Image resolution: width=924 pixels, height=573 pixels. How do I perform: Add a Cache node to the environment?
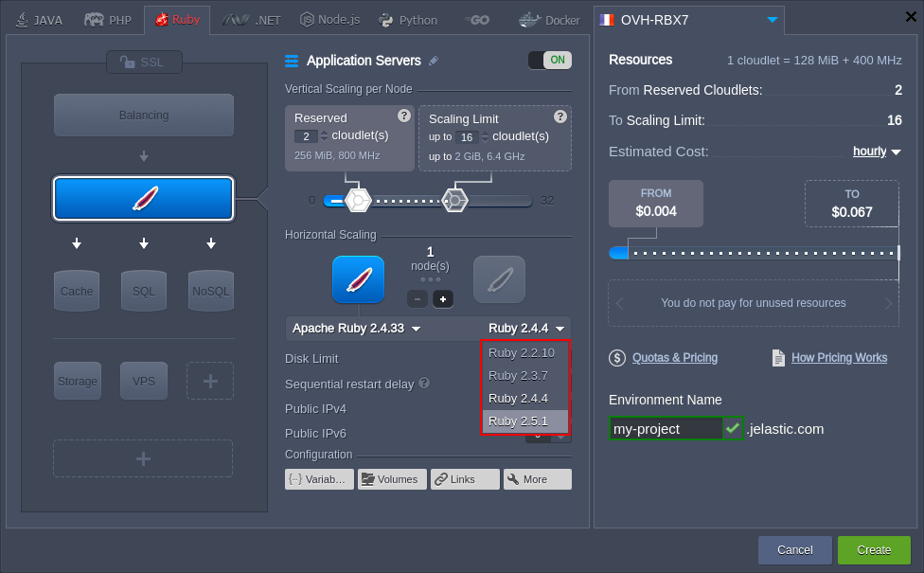pos(76,291)
